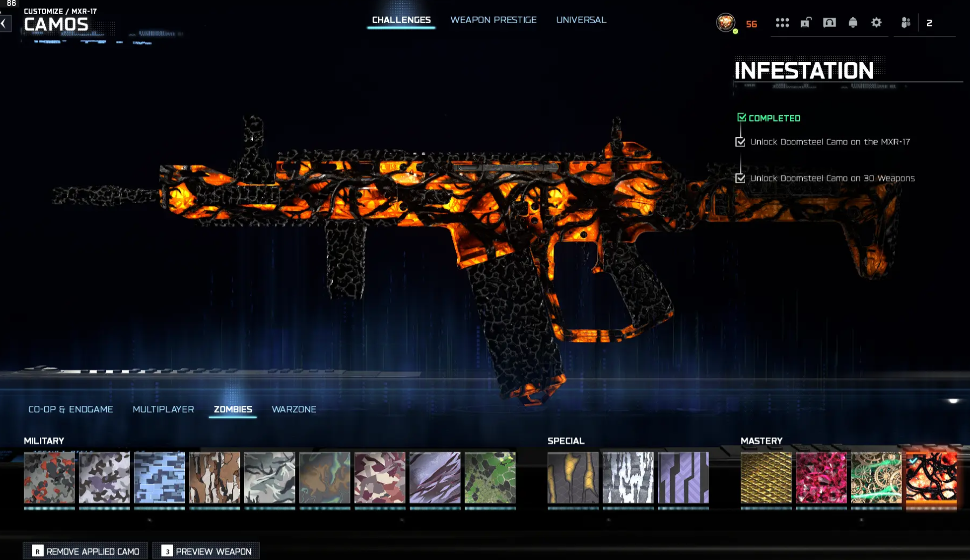This screenshot has height=560, width=970.
Task: Open the settings gear
Action: pyautogui.click(x=876, y=23)
